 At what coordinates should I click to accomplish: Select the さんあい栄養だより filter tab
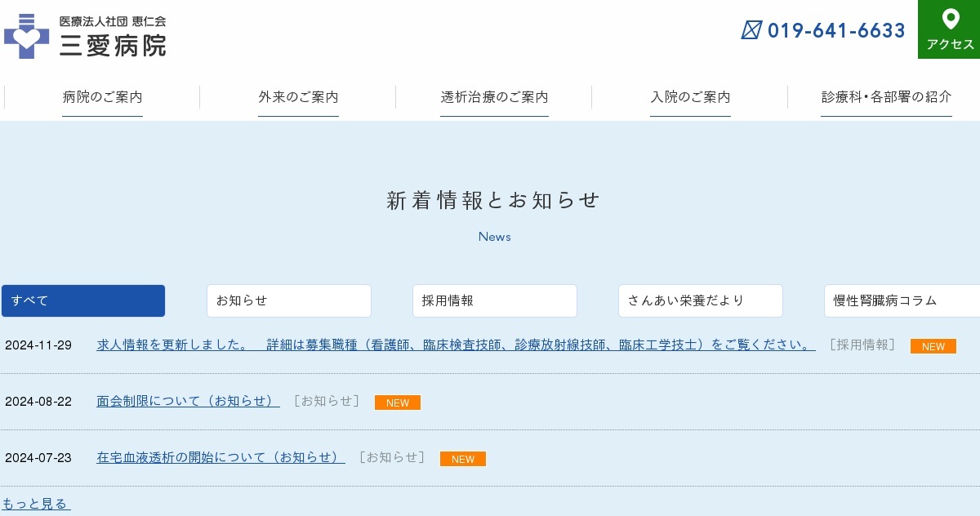click(701, 300)
